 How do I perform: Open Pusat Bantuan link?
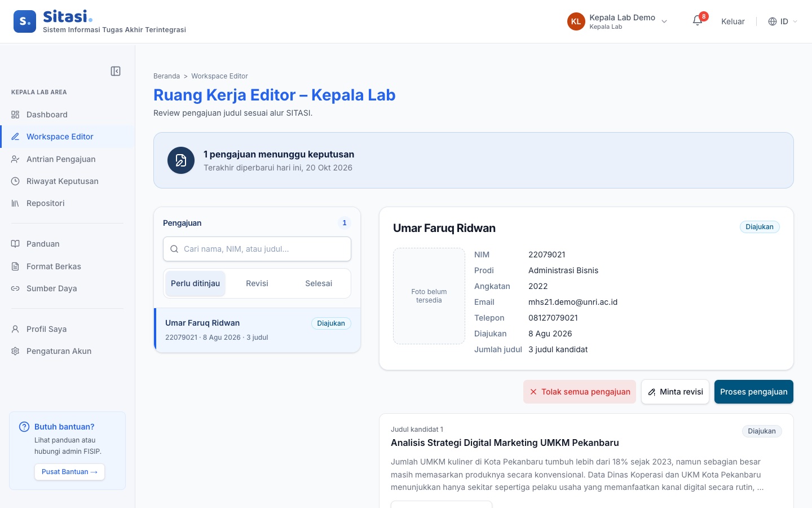69,472
